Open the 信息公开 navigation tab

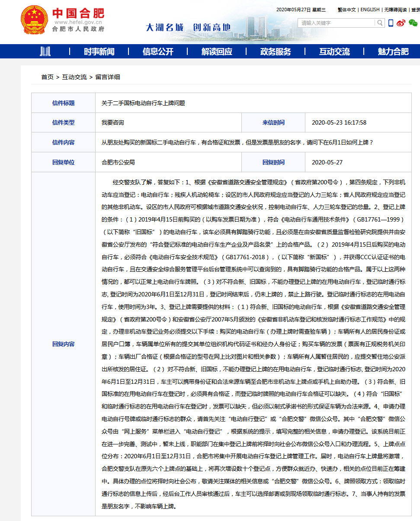[x=158, y=51]
